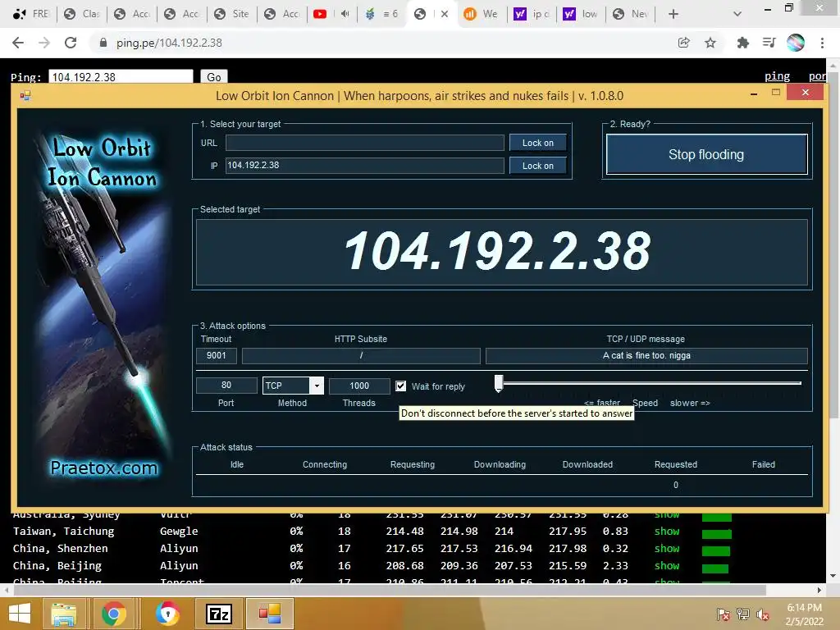Switch to the New browser tab
This screenshot has height=630, width=840.
click(631, 14)
